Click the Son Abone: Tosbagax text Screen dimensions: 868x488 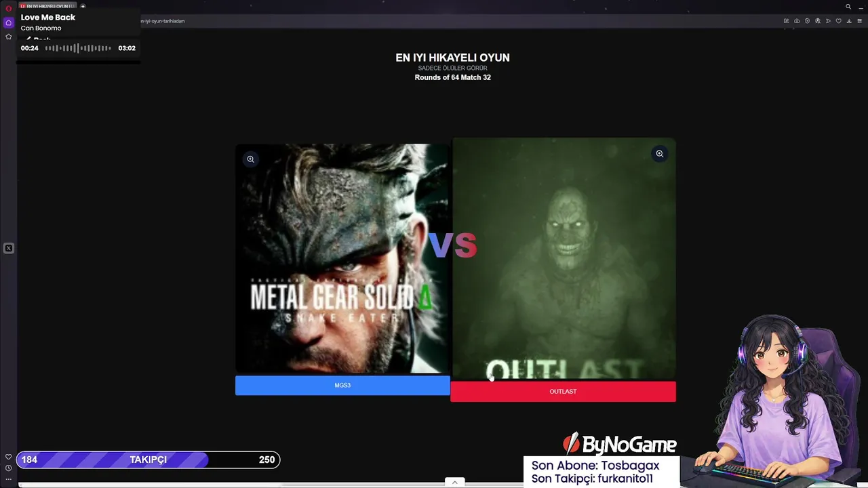[x=595, y=466]
